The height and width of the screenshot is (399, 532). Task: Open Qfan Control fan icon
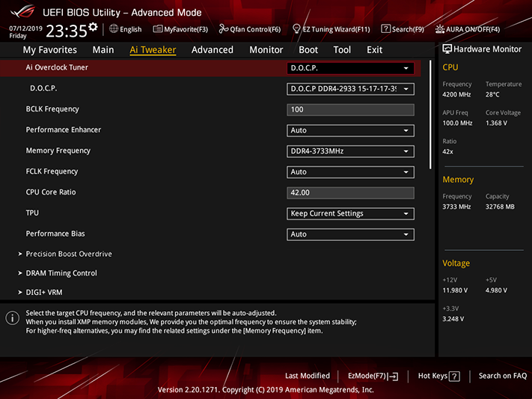[223, 29]
